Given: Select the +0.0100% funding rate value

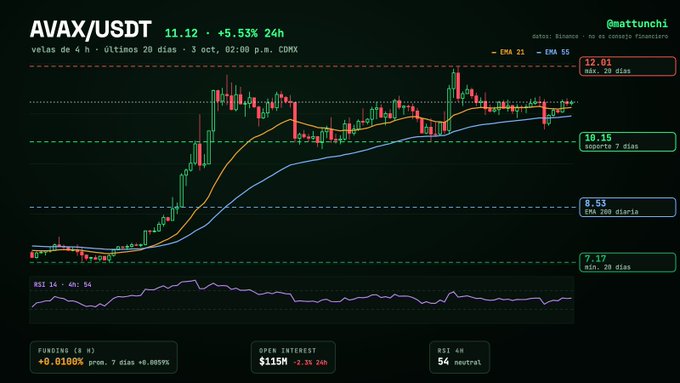Looking at the screenshot, I should point(60,362).
